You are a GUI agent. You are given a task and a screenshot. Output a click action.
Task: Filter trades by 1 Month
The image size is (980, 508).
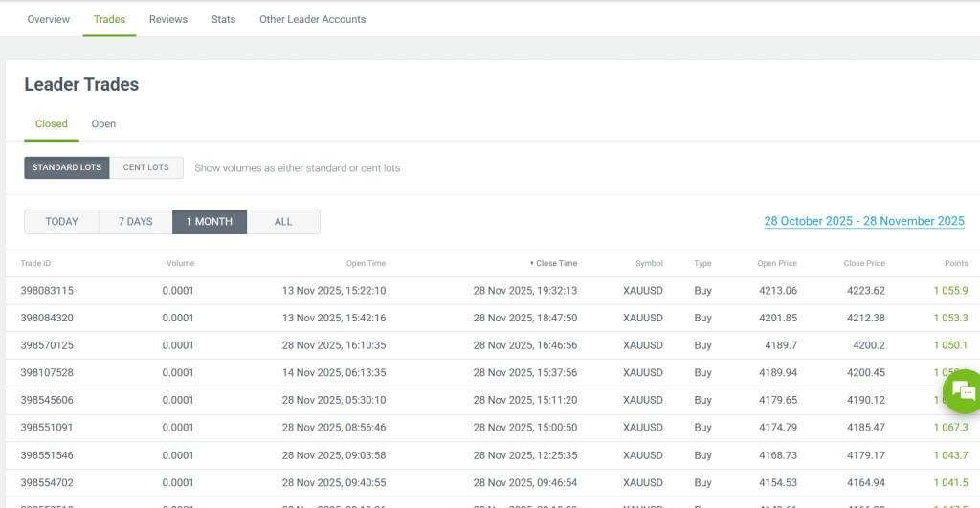click(210, 222)
